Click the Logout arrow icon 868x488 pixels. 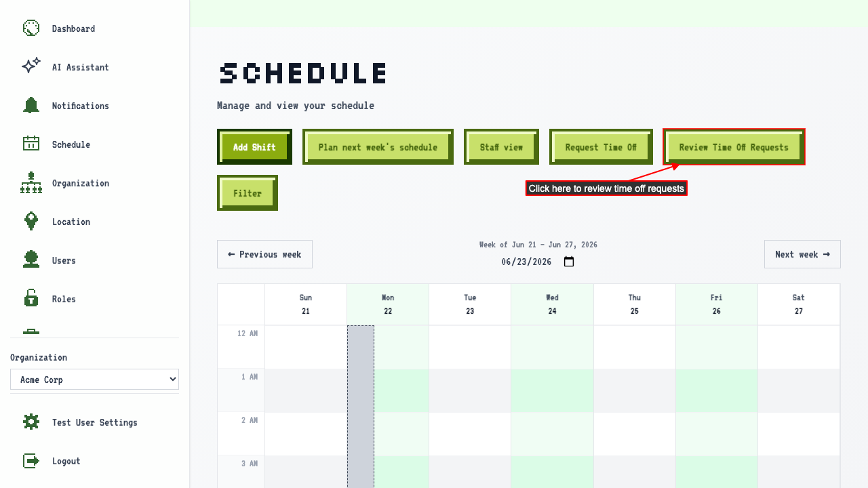pyautogui.click(x=31, y=461)
